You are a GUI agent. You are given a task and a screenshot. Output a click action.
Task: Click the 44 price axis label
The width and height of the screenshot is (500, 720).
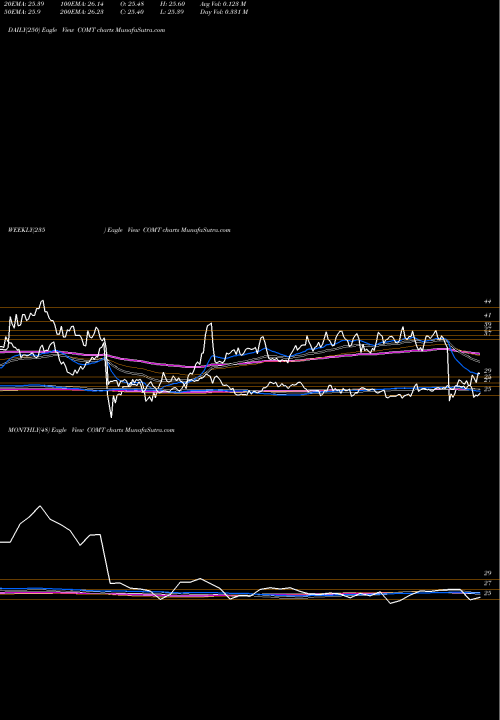click(x=488, y=302)
